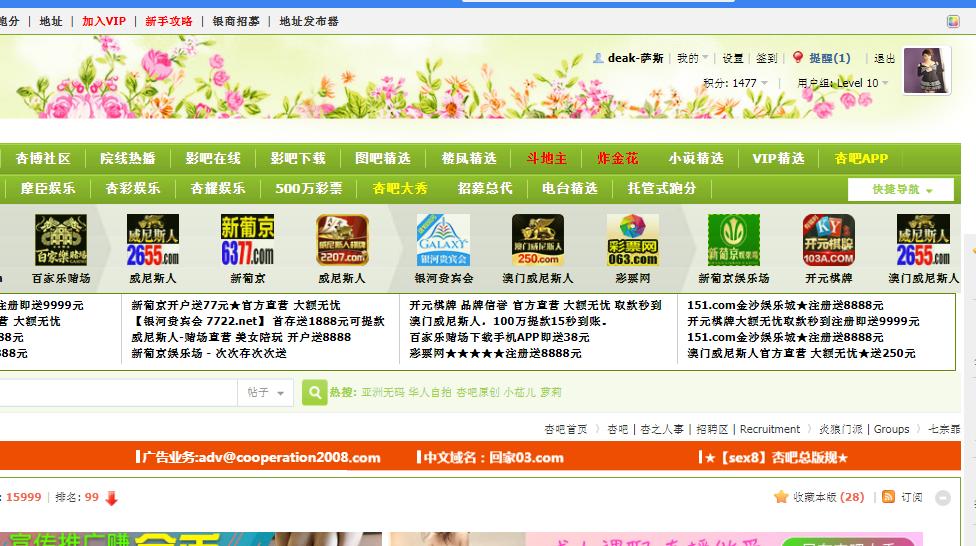This screenshot has width=976, height=546.
Task: Click the Galaxy 银河贵宾会 logo
Action: [443, 240]
